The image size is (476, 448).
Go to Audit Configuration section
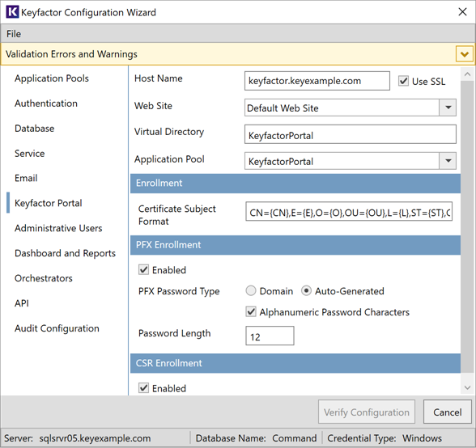click(x=57, y=328)
